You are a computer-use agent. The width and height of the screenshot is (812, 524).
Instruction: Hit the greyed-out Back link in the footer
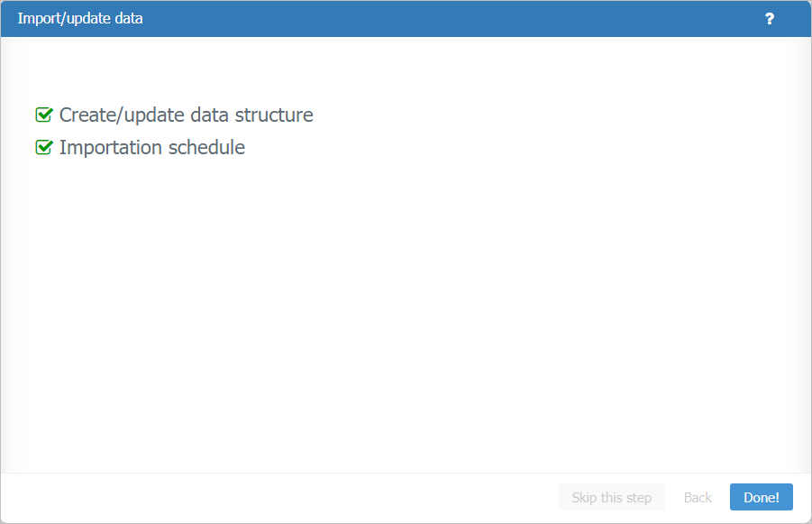pos(698,498)
